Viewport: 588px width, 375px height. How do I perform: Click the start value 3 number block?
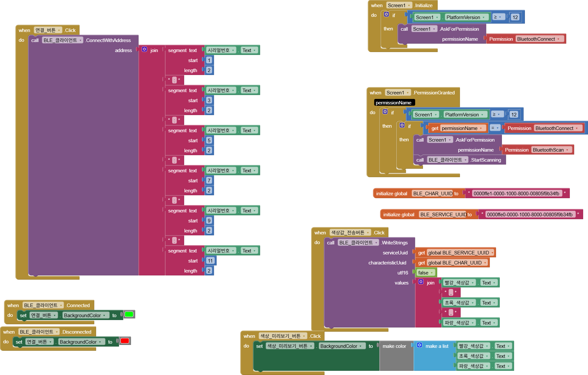click(209, 101)
